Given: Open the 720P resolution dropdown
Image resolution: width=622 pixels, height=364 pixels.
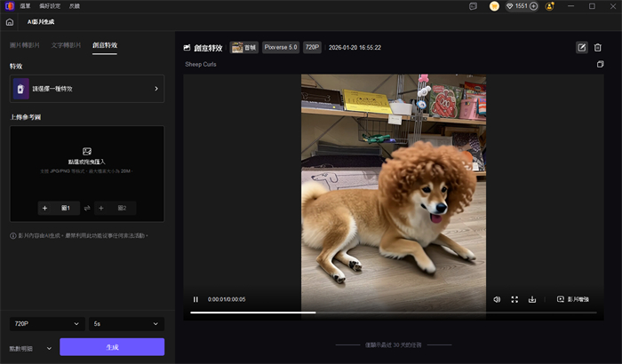Looking at the screenshot, I should pos(47,324).
